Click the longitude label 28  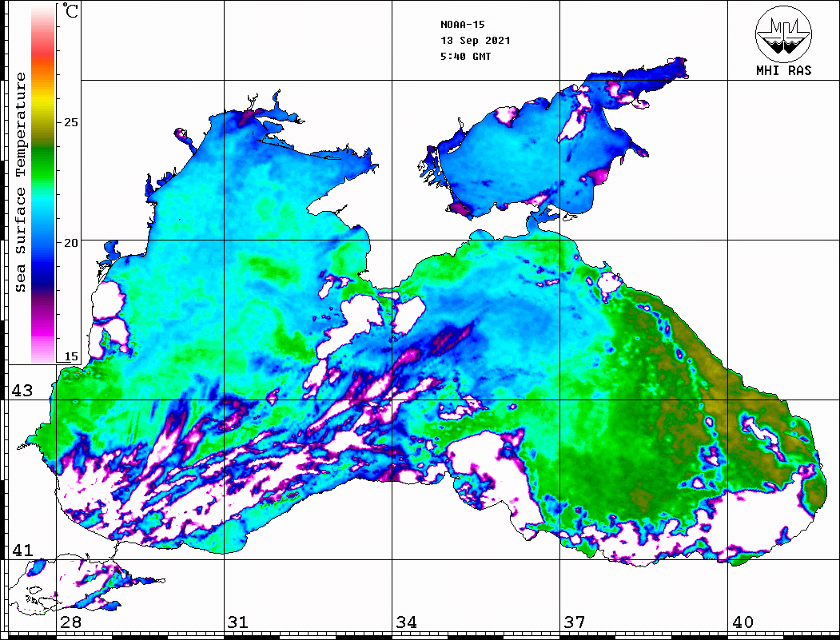[x=70, y=622]
